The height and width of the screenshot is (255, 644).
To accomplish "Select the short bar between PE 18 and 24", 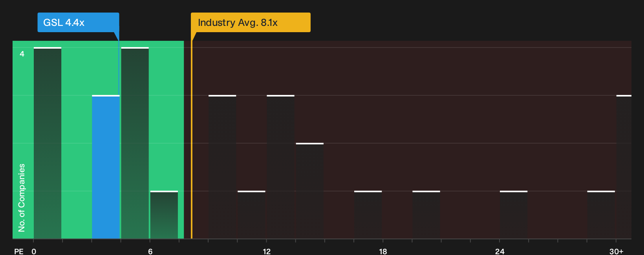I will point(426,215).
